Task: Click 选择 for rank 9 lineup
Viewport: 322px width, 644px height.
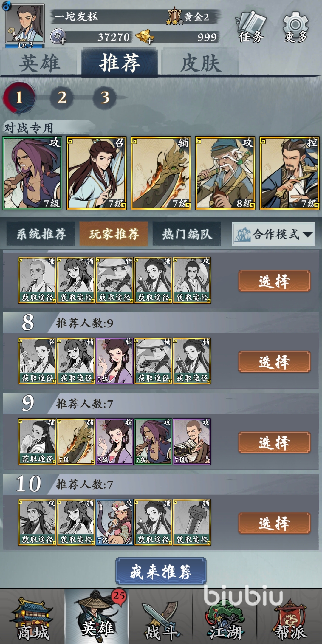Action: [274, 442]
